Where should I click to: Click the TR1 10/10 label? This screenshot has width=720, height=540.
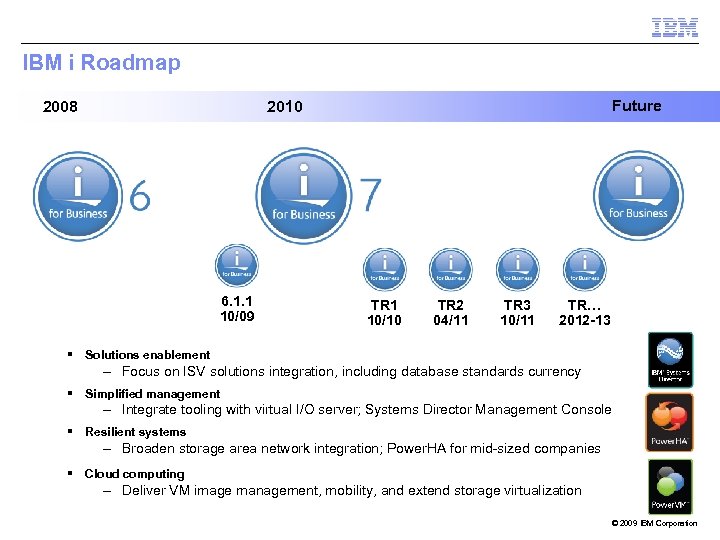point(384,313)
